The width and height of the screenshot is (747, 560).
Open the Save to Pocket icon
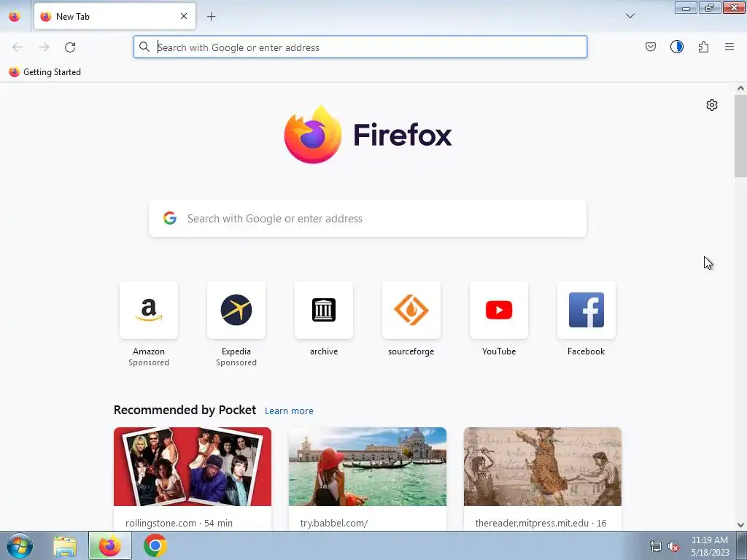point(650,47)
